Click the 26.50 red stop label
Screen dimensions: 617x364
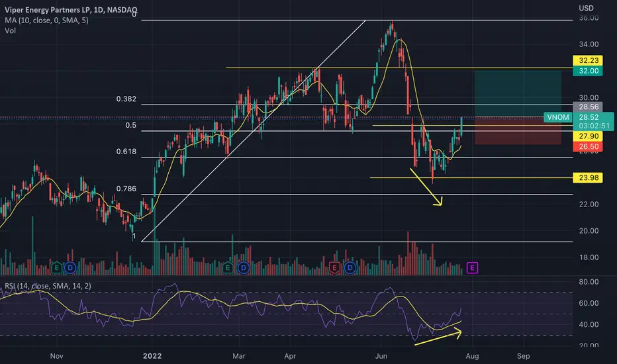589,146
